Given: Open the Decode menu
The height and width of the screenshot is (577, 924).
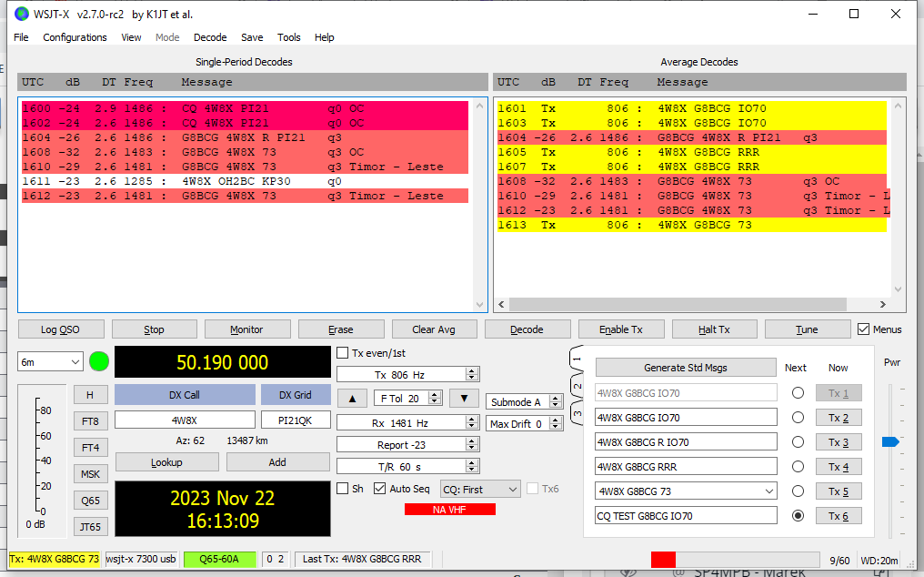Looking at the screenshot, I should (210, 37).
